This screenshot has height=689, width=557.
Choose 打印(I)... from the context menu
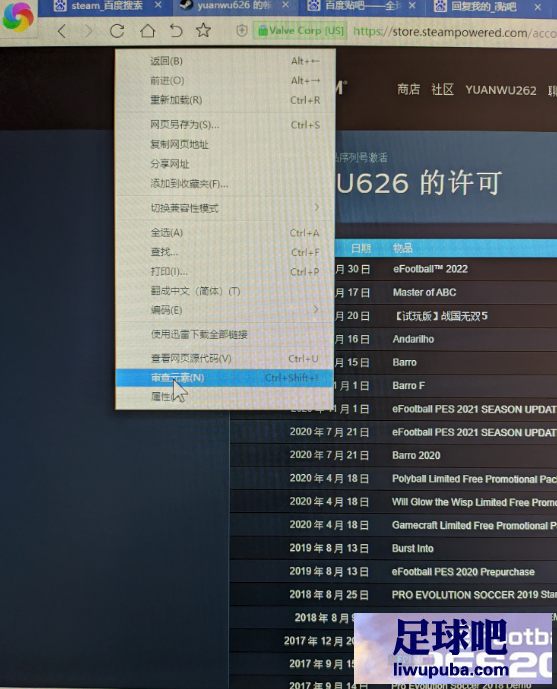coord(224,271)
